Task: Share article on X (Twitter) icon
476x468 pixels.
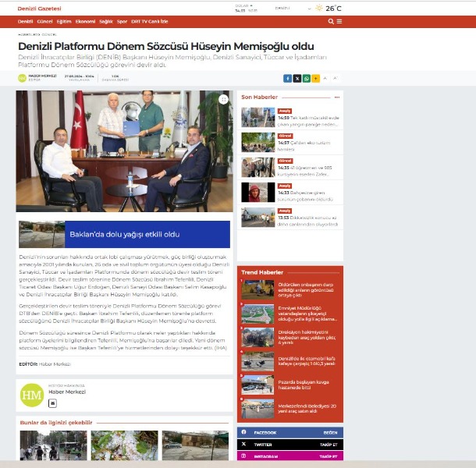Action: tap(297, 78)
